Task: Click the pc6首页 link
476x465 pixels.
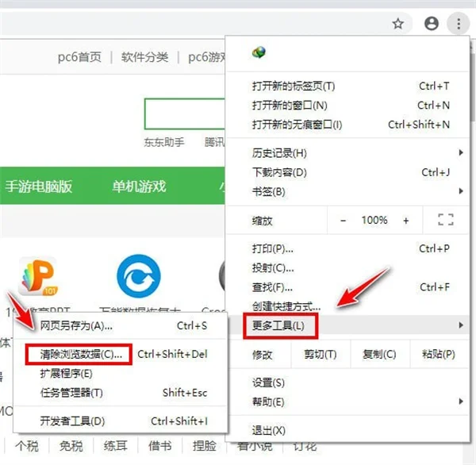Action: tap(79, 57)
